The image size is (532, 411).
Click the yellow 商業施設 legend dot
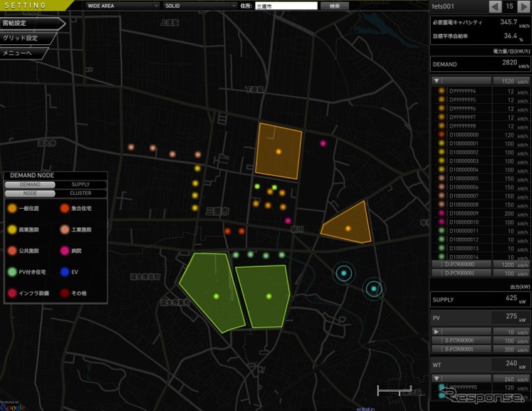click(x=12, y=230)
